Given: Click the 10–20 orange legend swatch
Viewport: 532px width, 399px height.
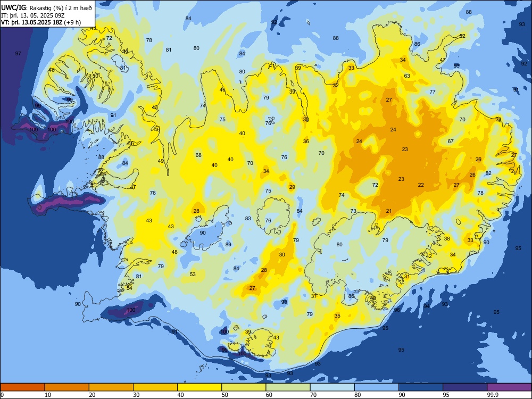Looking at the screenshot, I should [x=67, y=387].
